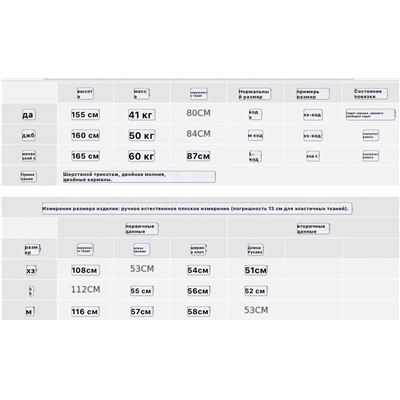The width and height of the screenshot is (400, 400).
Task: Select the 60 кг weight cell
Action: [142, 156]
